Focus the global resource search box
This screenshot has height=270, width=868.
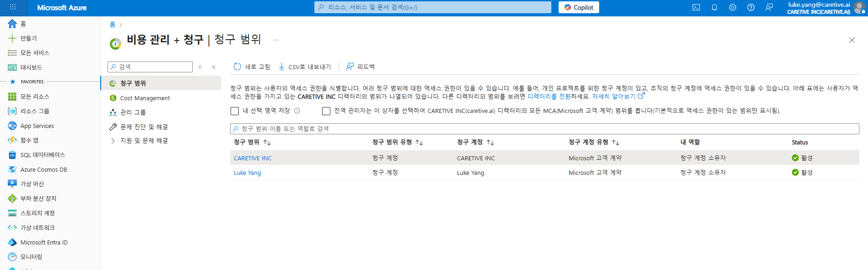[x=432, y=7]
